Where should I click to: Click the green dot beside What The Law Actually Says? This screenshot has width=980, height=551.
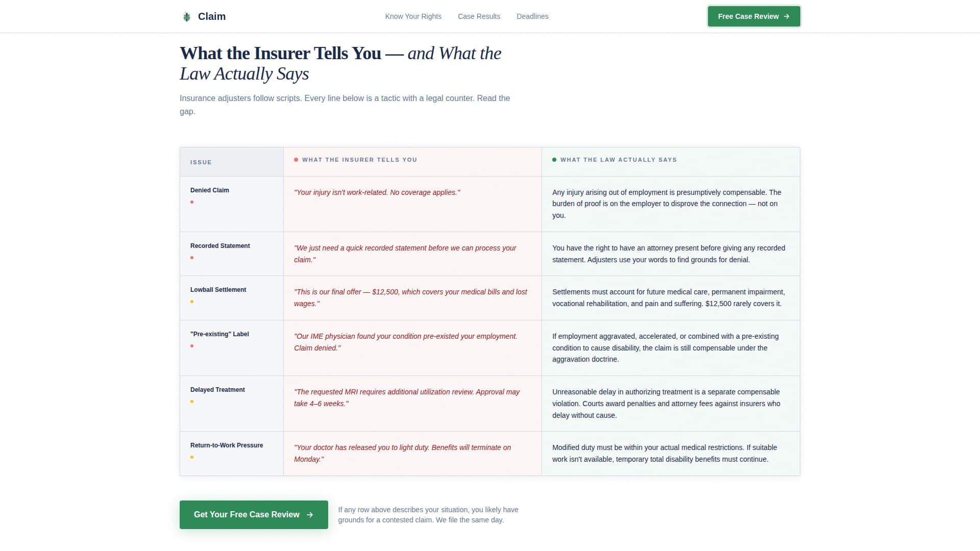[554, 160]
